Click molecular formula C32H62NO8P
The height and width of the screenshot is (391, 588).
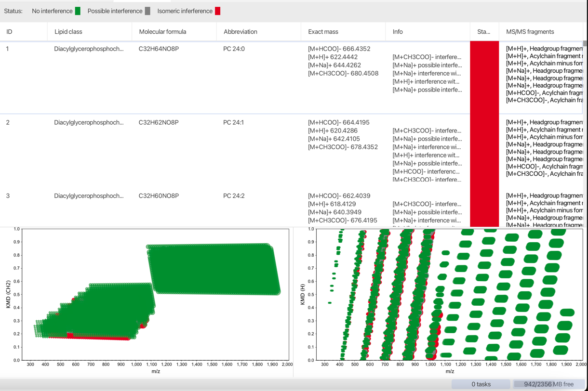tap(159, 122)
